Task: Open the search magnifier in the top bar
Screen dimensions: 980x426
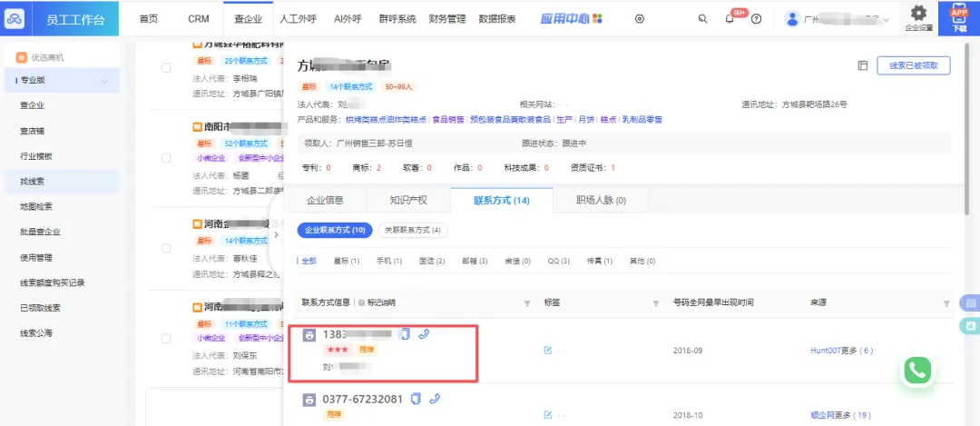Action: pyautogui.click(x=702, y=19)
